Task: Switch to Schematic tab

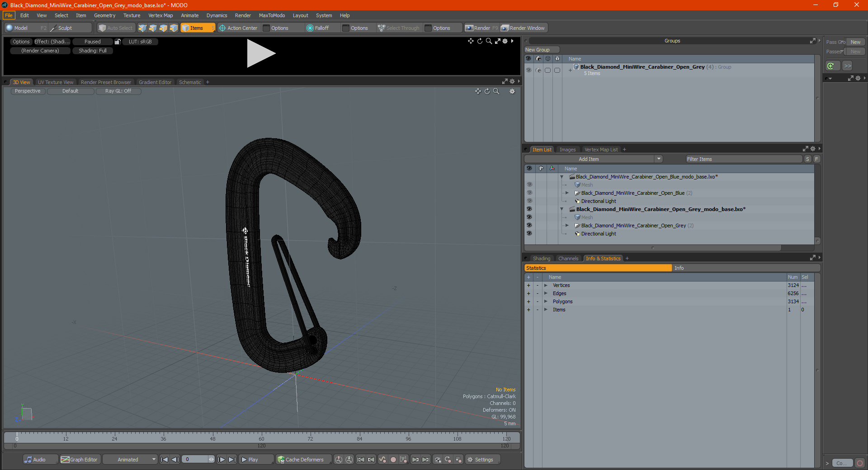Action: pos(190,82)
